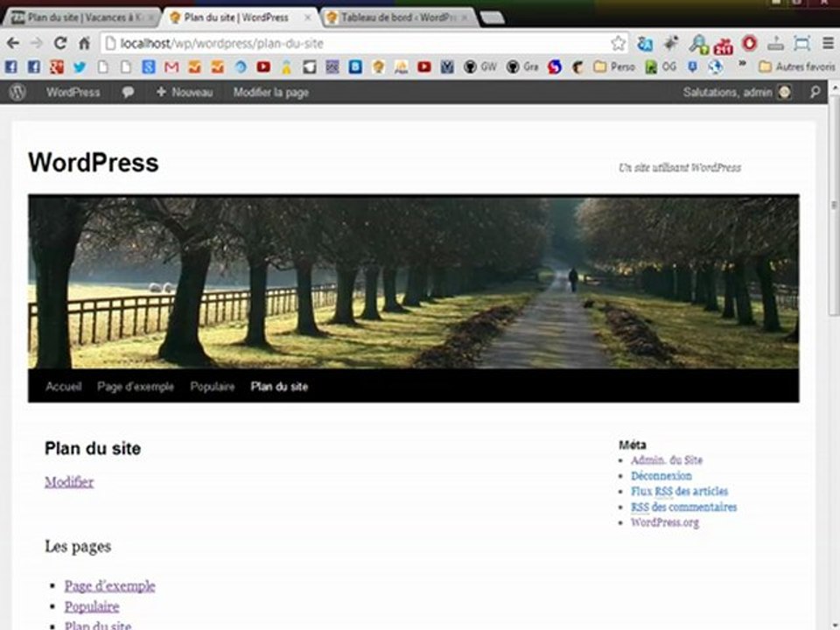Open the Gra bookmark
This screenshot has height=630, width=840.
(x=522, y=67)
